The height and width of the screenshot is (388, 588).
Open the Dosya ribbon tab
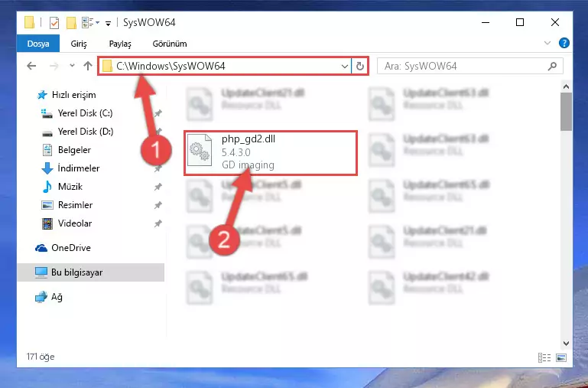[38, 44]
